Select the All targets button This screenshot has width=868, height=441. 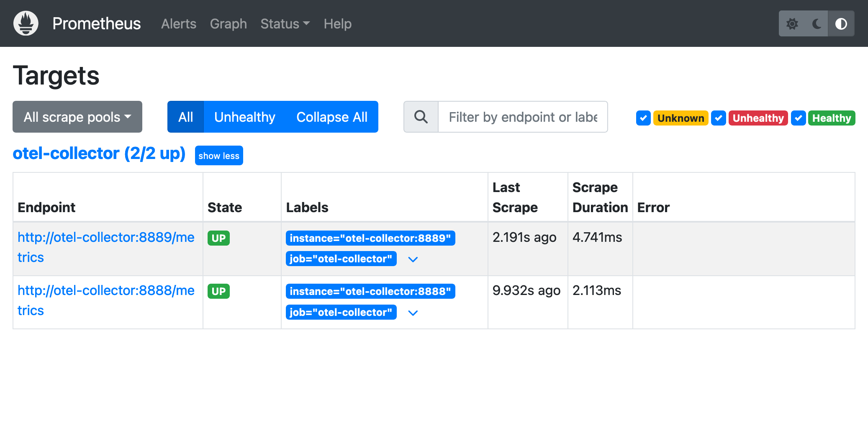185,117
